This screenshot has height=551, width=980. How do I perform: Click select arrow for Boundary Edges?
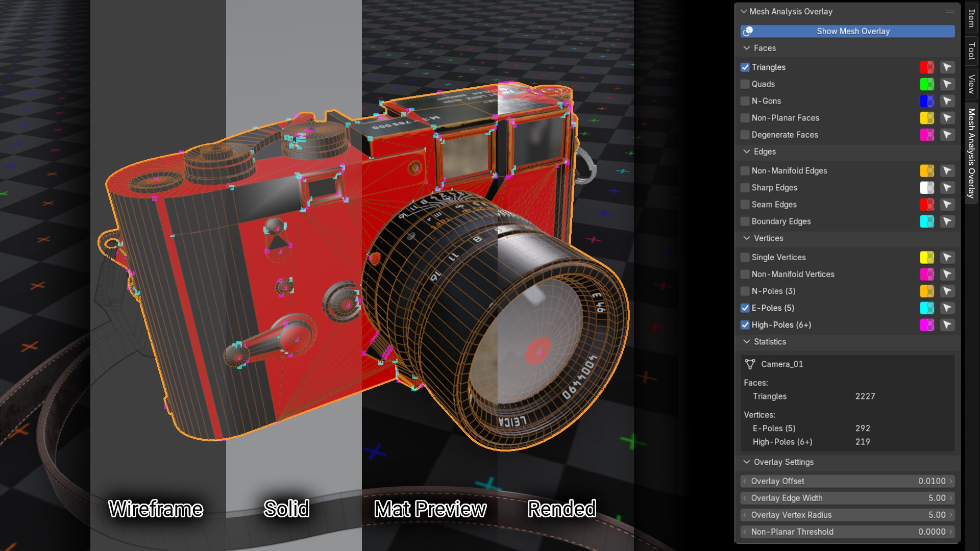947,221
